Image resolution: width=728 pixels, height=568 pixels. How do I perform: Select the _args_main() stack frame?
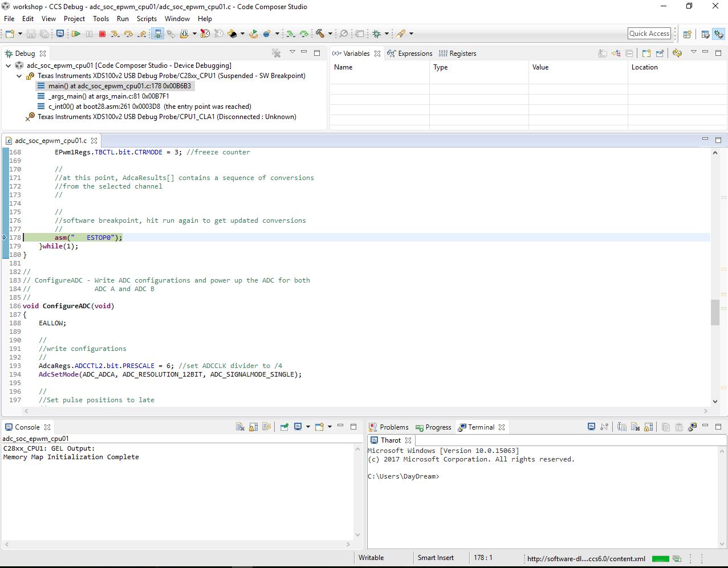(103, 96)
